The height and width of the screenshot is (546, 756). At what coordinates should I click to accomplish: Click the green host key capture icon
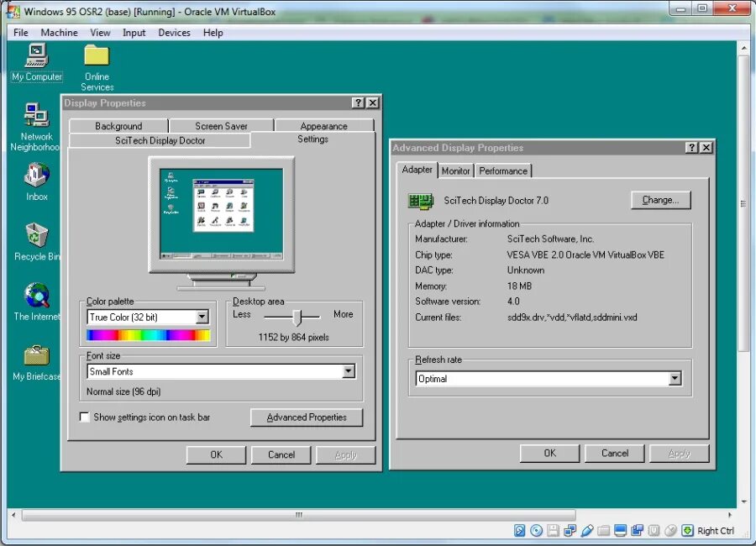pyautogui.click(x=687, y=531)
